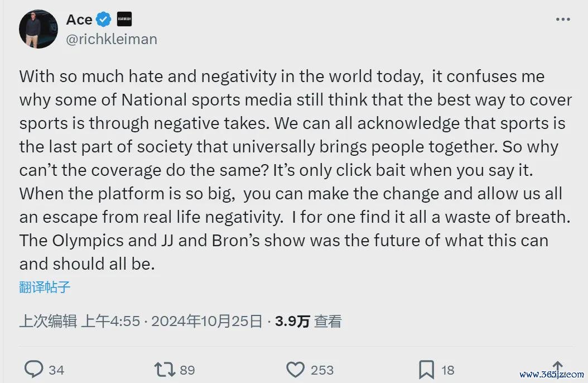Open the three-dot more options menu

(x=563, y=19)
